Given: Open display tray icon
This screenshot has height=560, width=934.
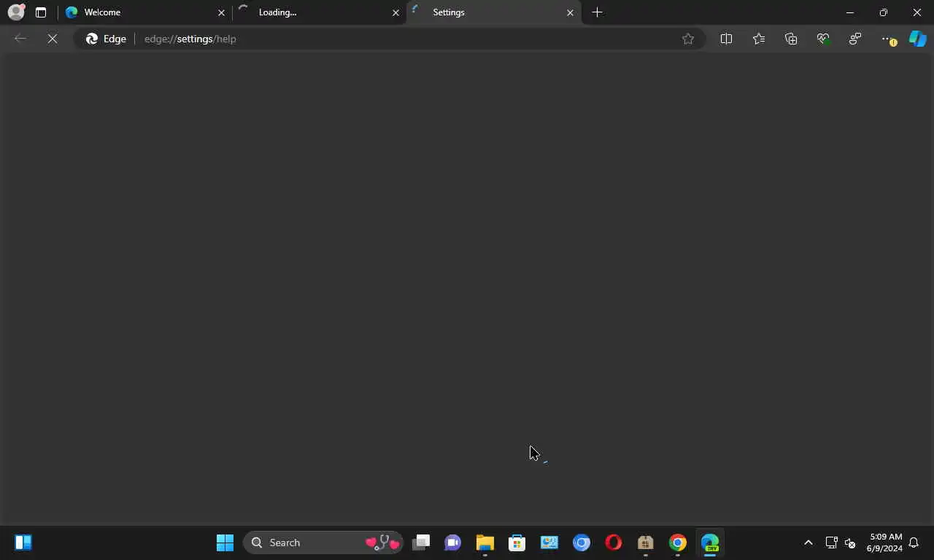Looking at the screenshot, I should click(x=831, y=542).
